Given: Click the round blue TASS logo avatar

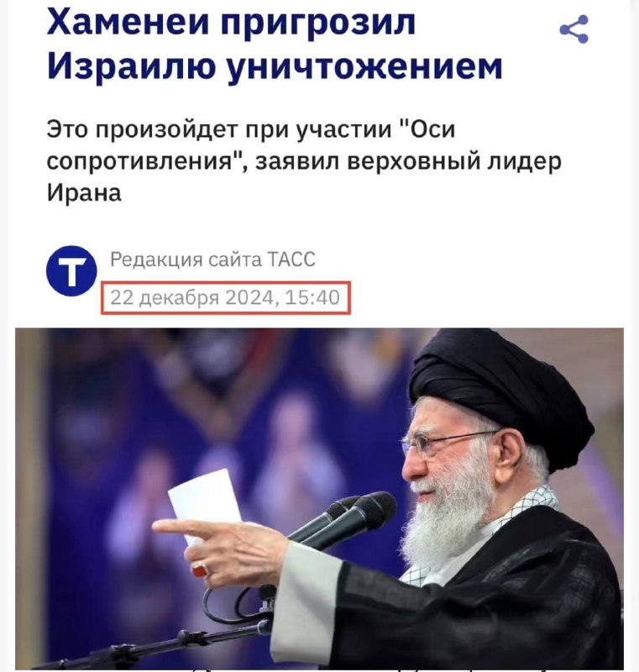Looking at the screenshot, I should 71,270.
